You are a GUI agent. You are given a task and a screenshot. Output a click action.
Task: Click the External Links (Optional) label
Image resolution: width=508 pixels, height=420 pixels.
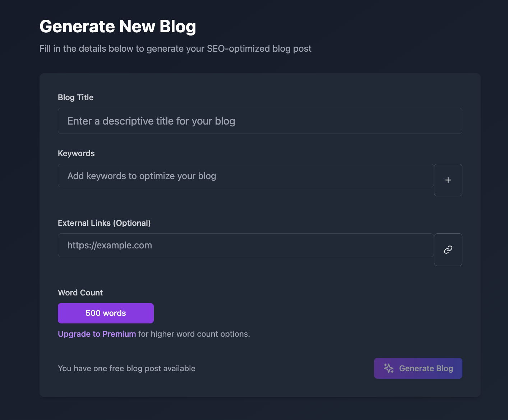point(104,223)
